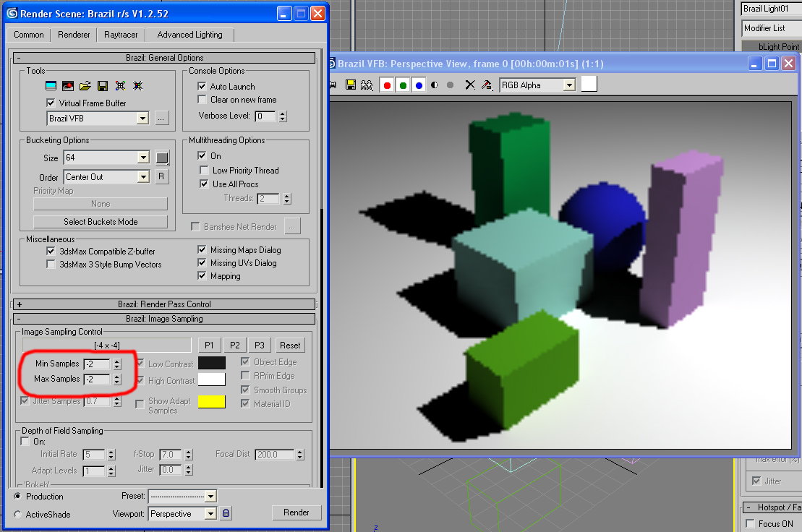Toggle multithreading On checkbox
802x532 pixels.
coord(202,155)
